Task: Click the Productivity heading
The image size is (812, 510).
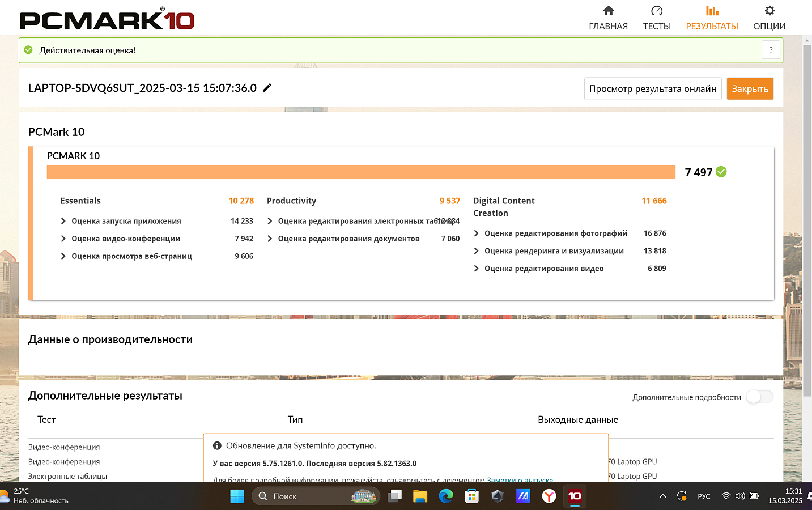Action: tap(291, 201)
